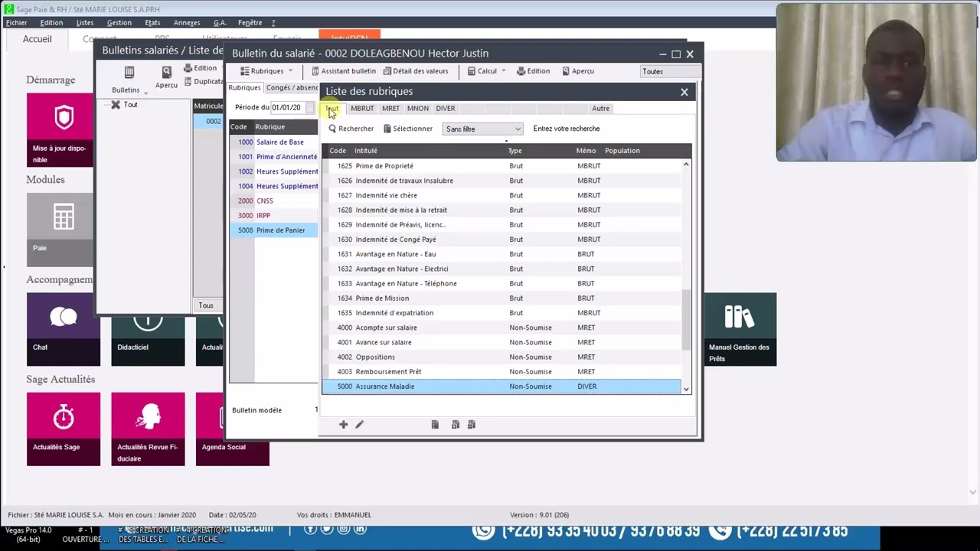Open the Assistant bulletin tool

(x=344, y=71)
